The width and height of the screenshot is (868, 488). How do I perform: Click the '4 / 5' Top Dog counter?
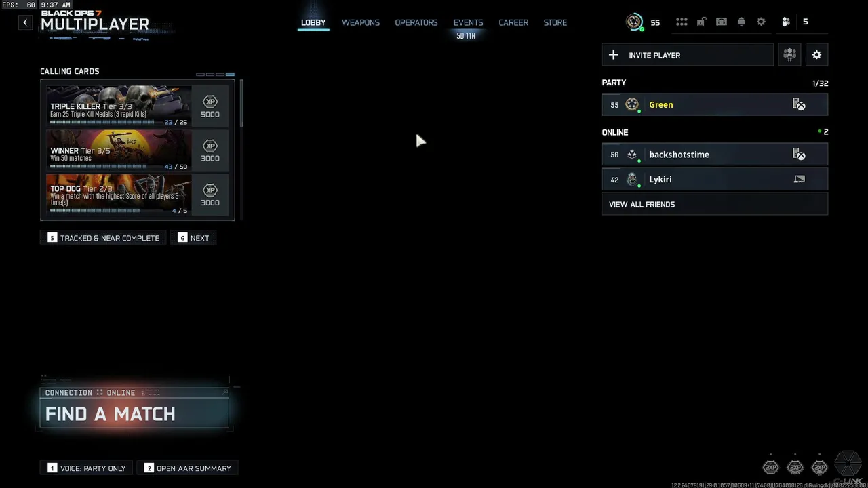click(179, 211)
